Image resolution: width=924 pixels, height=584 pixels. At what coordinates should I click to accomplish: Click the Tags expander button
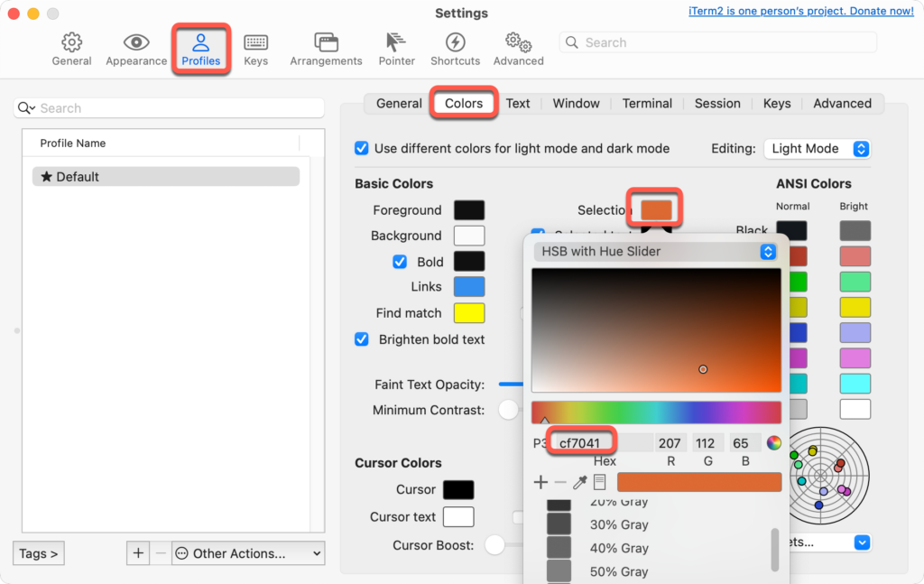[x=38, y=552]
